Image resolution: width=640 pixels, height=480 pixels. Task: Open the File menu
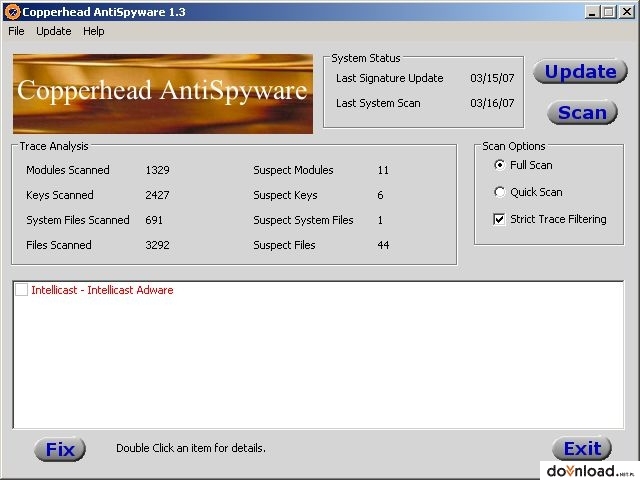click(x=16, y=31)
